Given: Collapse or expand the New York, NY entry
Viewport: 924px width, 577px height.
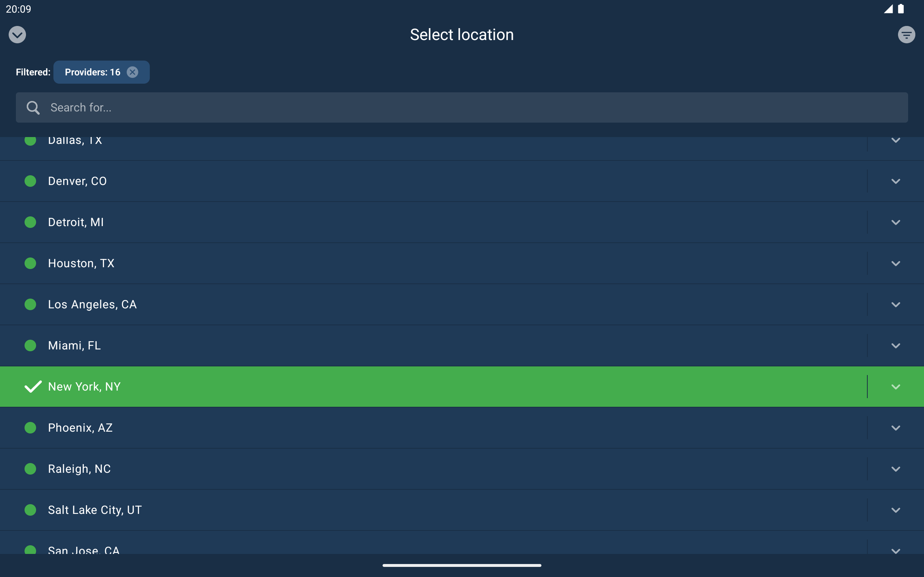Looking at the screenshot, I should (896, 387).
